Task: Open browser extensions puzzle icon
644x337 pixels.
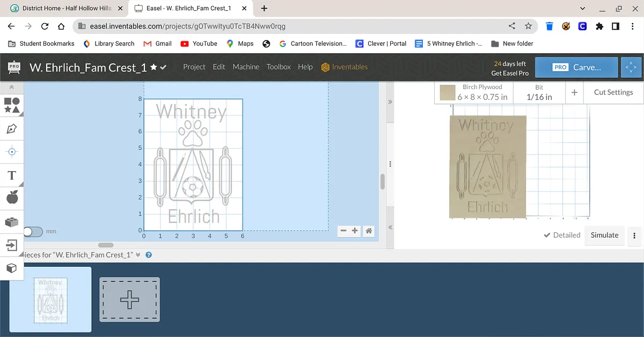Action: tap(599, 26)
